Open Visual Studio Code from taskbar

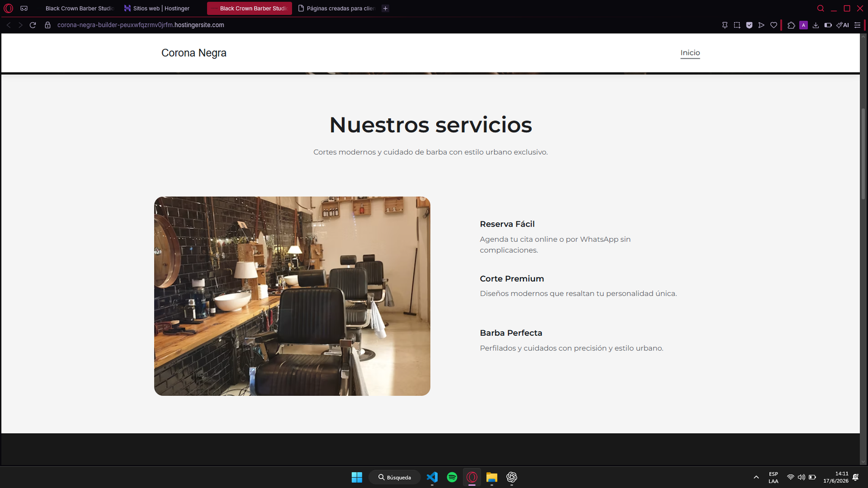pos(432,477)
